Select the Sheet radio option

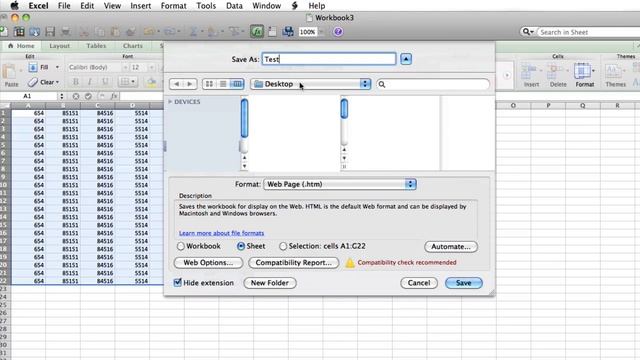[241, 246]
